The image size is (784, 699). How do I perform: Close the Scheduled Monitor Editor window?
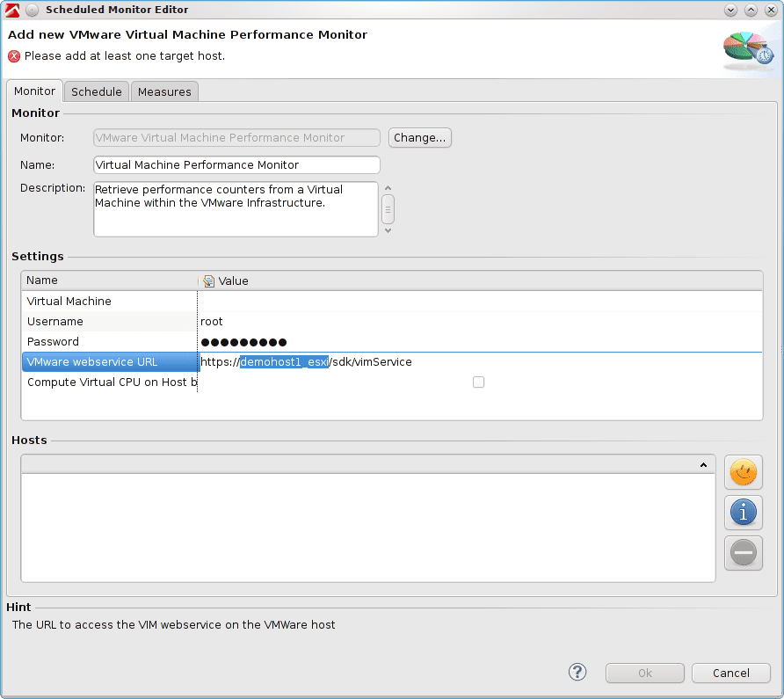tap(771, 10)
